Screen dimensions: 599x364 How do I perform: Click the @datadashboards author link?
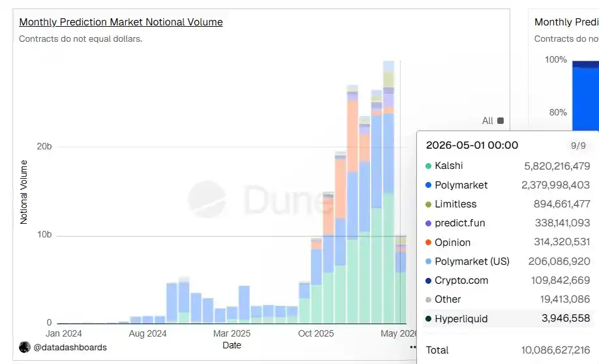[70, 347]
